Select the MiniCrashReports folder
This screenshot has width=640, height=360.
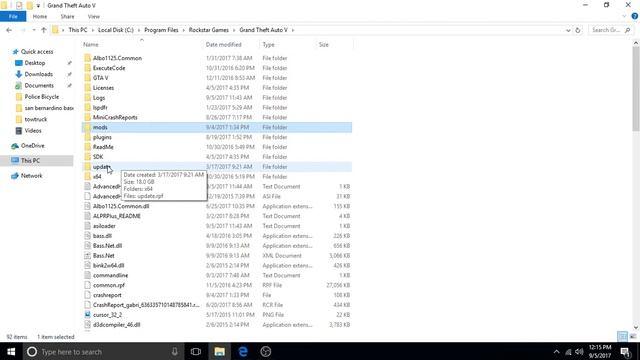115,117
